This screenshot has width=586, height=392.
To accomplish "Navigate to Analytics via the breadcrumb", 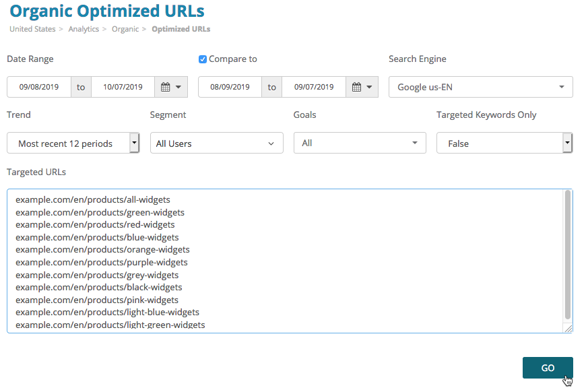I will click(x=84, y=29).
